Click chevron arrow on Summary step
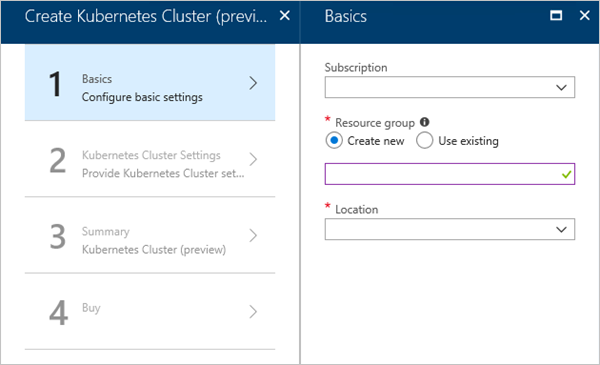 253,235
